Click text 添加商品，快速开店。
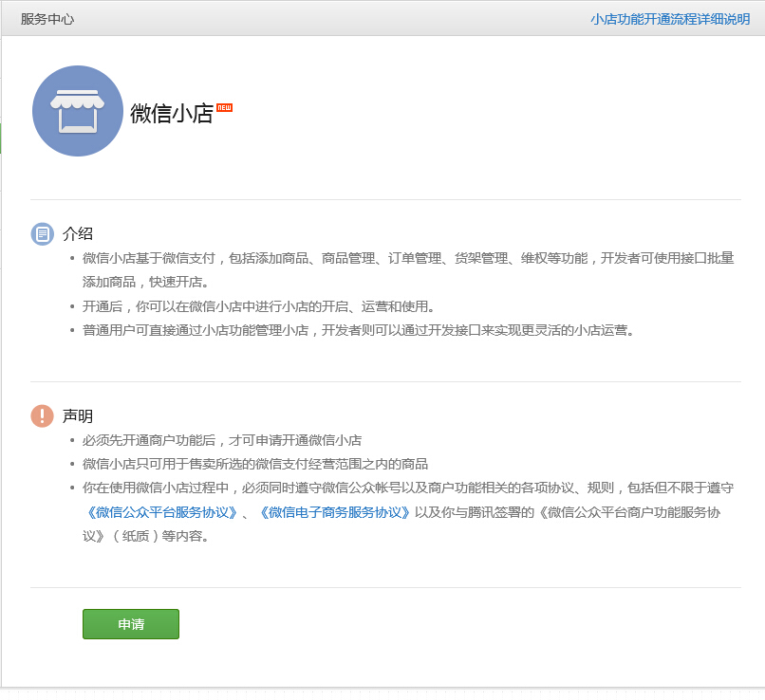765x700 pixels. [x=146, y=283]
